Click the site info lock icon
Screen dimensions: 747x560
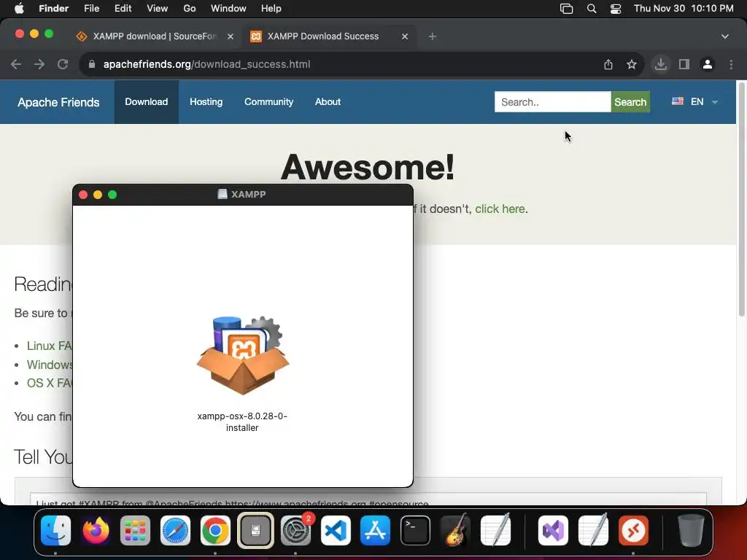pos(92,64)
